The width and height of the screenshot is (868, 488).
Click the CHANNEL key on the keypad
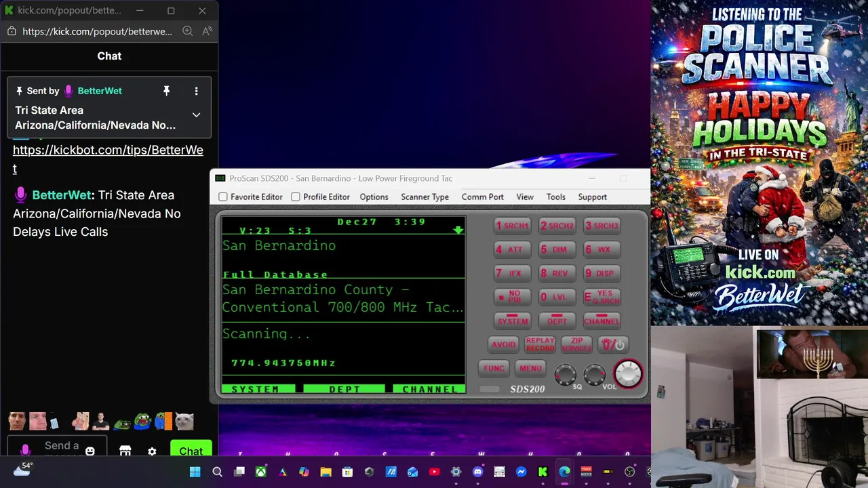click(x=602, y=320)
